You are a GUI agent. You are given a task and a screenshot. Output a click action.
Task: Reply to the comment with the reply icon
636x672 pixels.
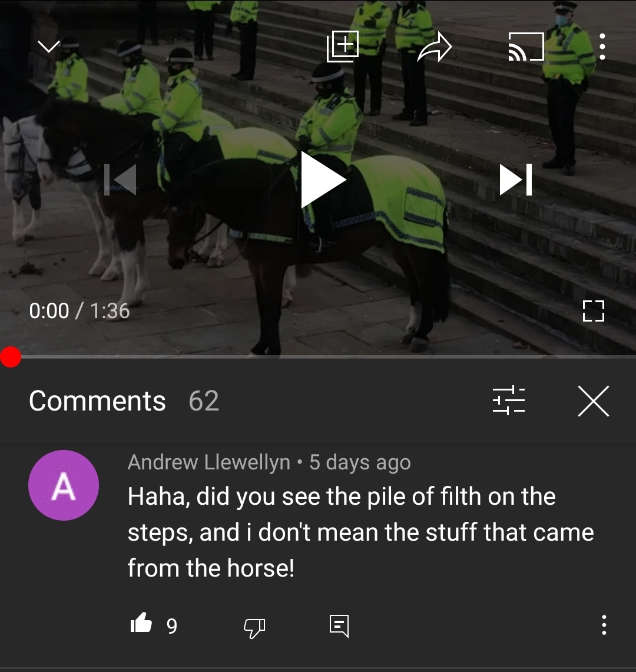click(x=339, y=626)
